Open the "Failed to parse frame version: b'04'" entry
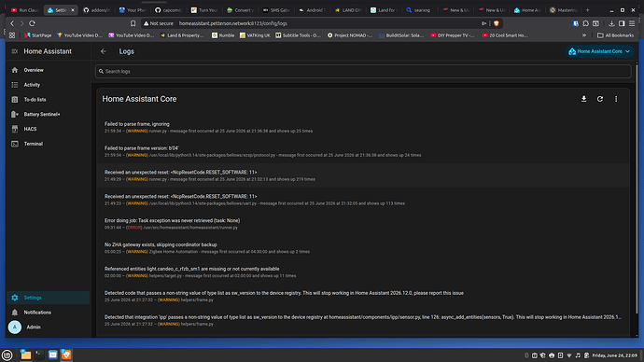Viewport: 644px width, 362px height. (x=363, y=151)
